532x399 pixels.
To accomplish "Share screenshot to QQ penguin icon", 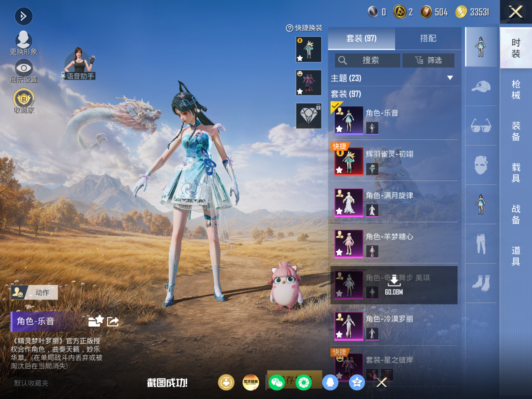I will click(330, 383).
